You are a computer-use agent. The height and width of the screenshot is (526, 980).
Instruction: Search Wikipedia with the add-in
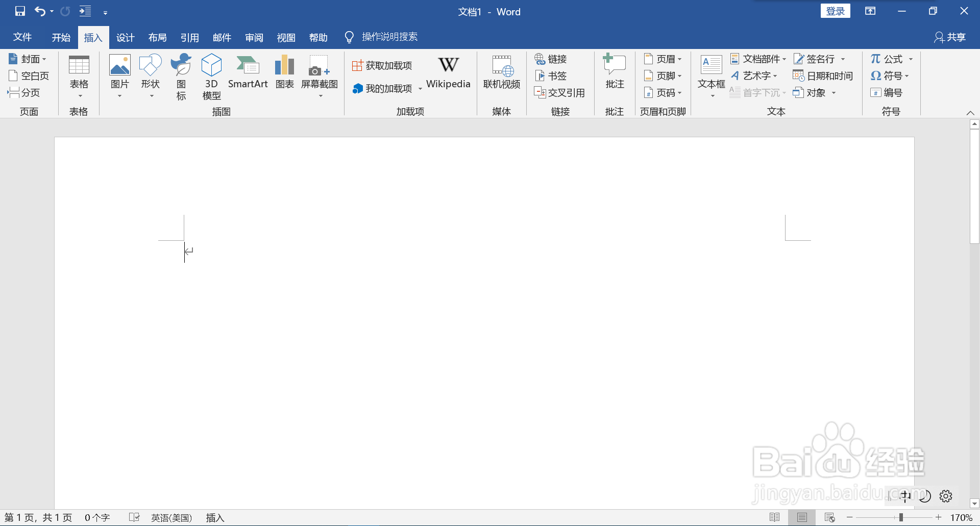(448, 72)
